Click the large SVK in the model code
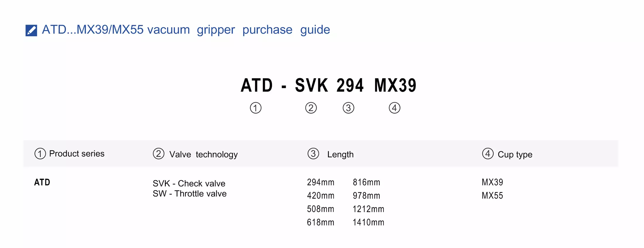Screen dimensions: 644x248 pyautogui.click(x=311, y=86)
